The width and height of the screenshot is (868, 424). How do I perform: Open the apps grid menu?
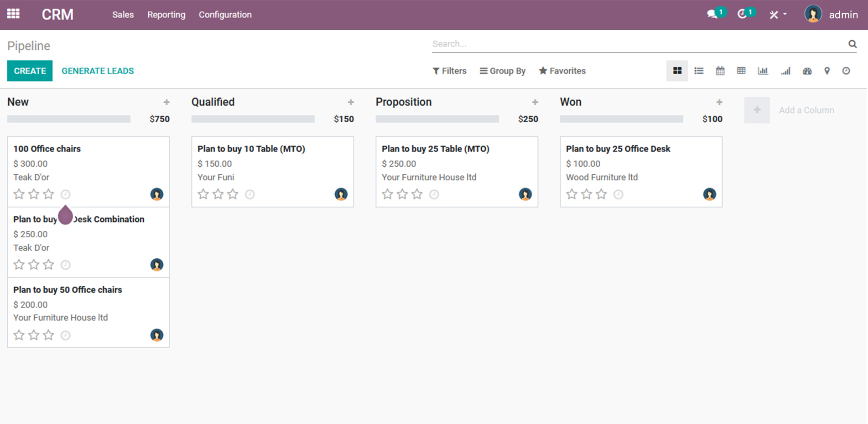[13, 14]
